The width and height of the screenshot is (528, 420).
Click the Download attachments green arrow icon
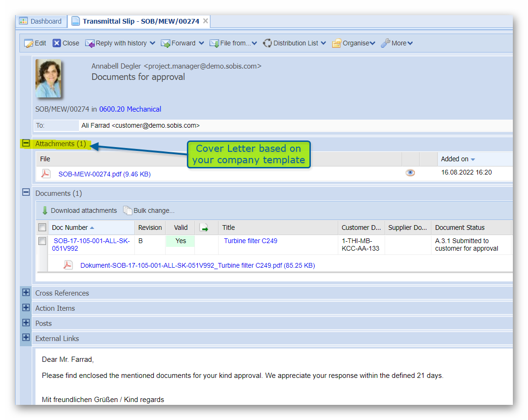[44, 210]
